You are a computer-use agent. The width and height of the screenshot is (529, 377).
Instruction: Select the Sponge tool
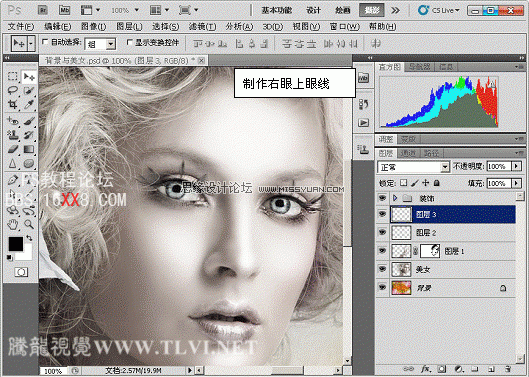tap(29, 164)
